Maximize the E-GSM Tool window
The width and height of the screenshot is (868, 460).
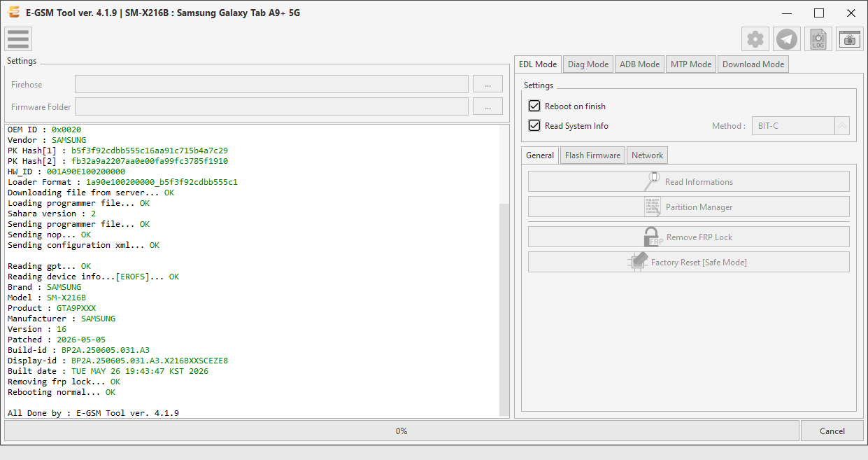pos(819,13)
